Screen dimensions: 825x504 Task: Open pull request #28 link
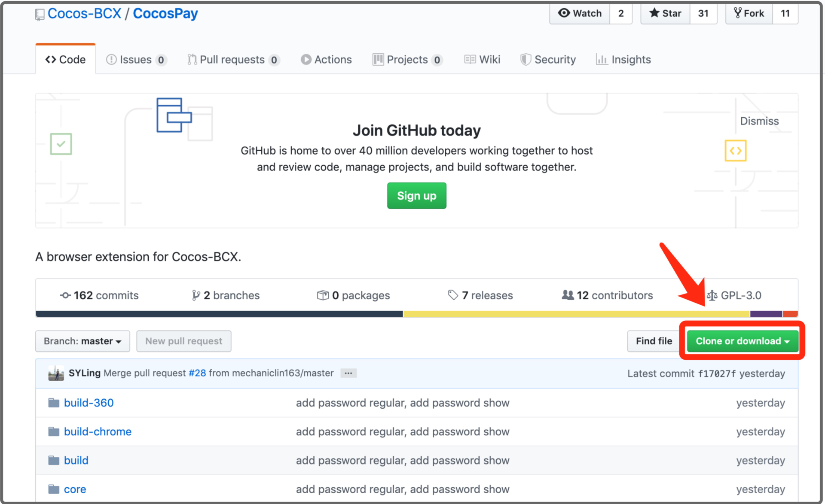pos(197,373)
